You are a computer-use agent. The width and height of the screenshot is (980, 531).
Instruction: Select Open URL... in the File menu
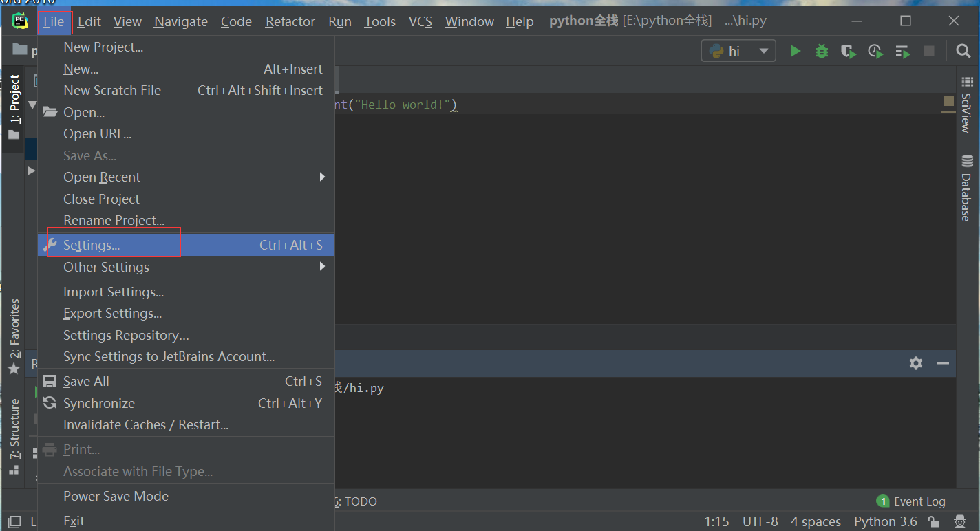186,133
